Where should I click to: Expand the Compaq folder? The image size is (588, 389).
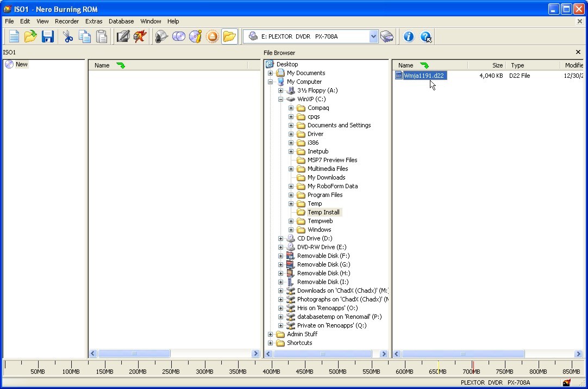pos(291,108)
